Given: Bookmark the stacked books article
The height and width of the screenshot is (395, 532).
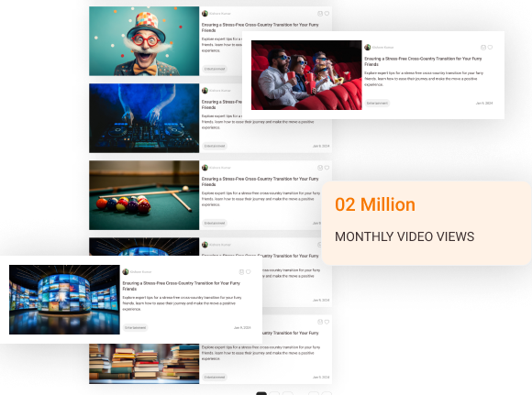Looking at the screenshot, I should point(319,322).
